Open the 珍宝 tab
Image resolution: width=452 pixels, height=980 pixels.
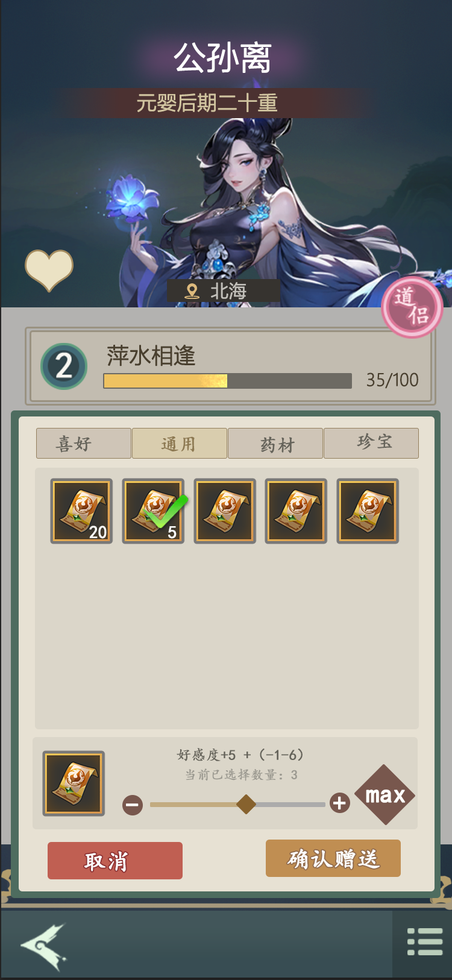click(371, 444)
